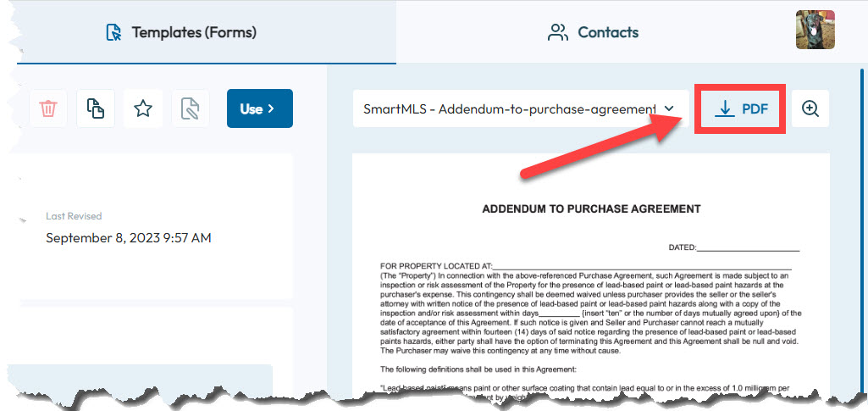This screenshot has width=868, height=411.
Task: Click the For Property Located At blank line
Action: [642, 266]
